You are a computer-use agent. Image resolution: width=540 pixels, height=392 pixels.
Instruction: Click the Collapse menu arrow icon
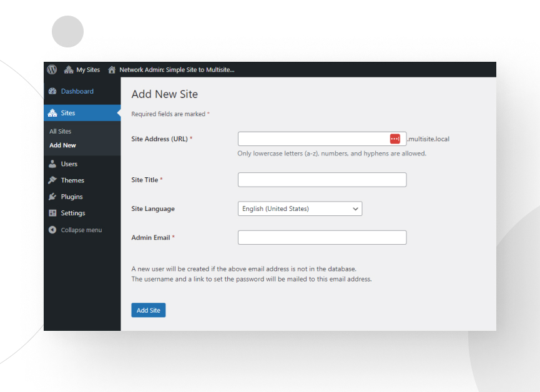tap(52, 230)
